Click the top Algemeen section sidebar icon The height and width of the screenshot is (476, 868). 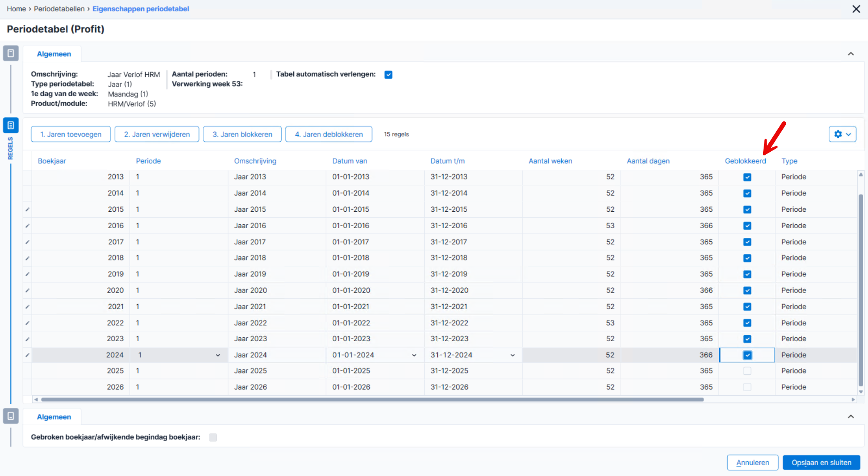(11, 53)
